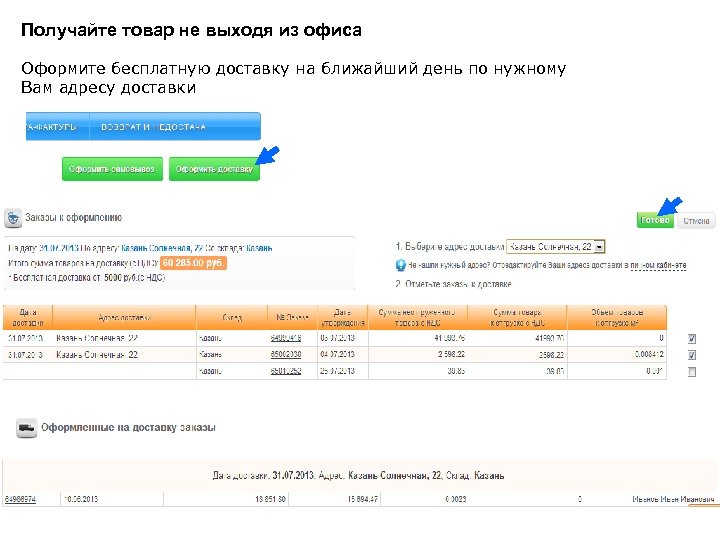720x540 pixels.
Task: Click Оформить самовывоз button
Action: click(112, 169)
